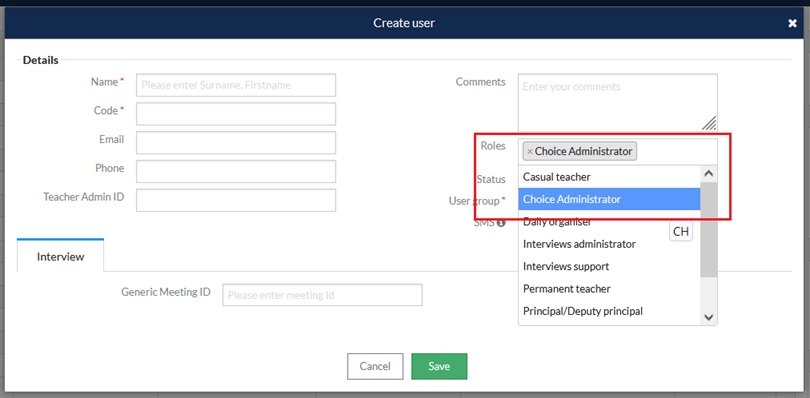This screenshot has height=398, width=810.
Task: Choose Choice Administrator from the list
Action: (x=609, y=199)
